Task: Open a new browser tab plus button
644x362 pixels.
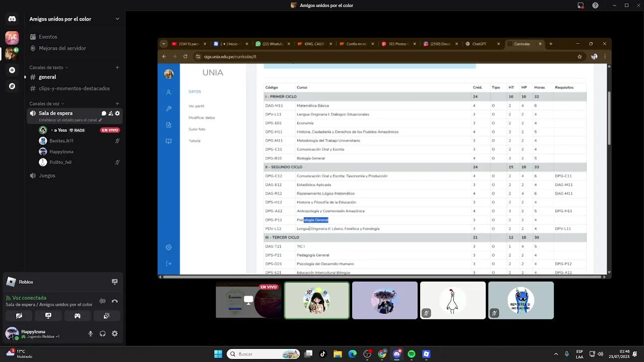Action: click(x=551, y=44)
